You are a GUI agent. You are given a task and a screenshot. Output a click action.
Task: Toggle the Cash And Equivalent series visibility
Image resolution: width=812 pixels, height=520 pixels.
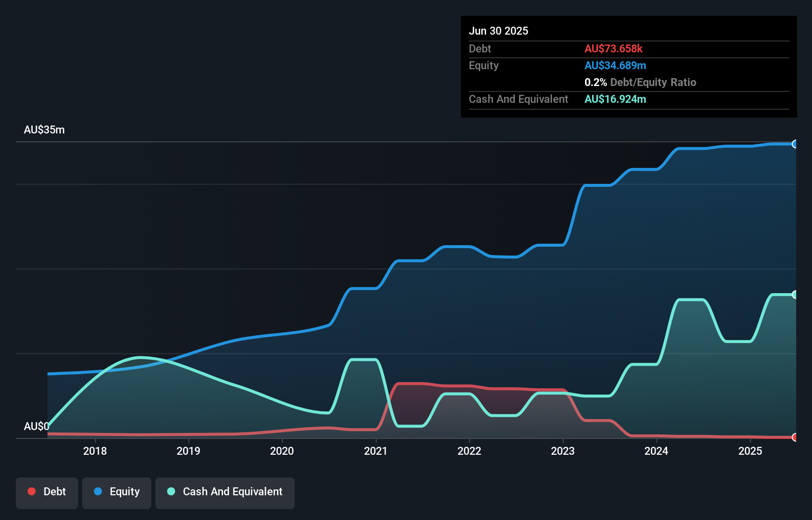[225, 492]
